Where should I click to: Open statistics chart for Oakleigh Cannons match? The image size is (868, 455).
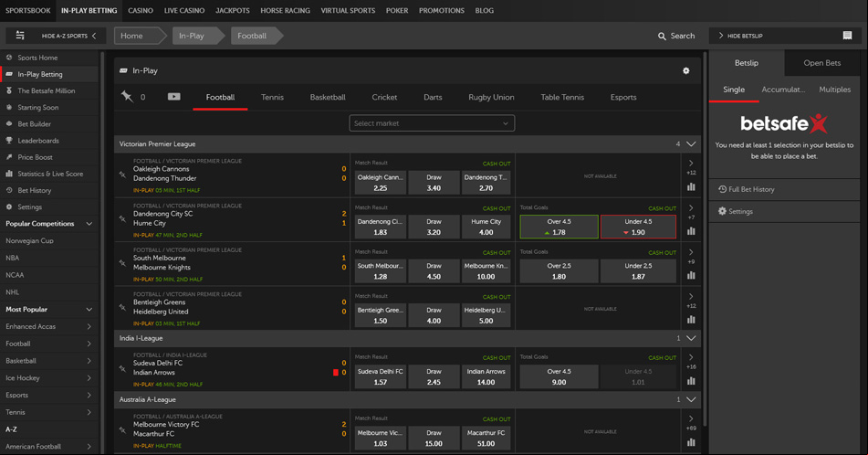691,186
